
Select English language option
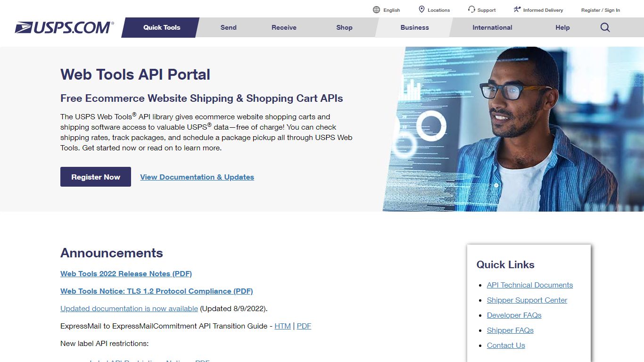392,10
